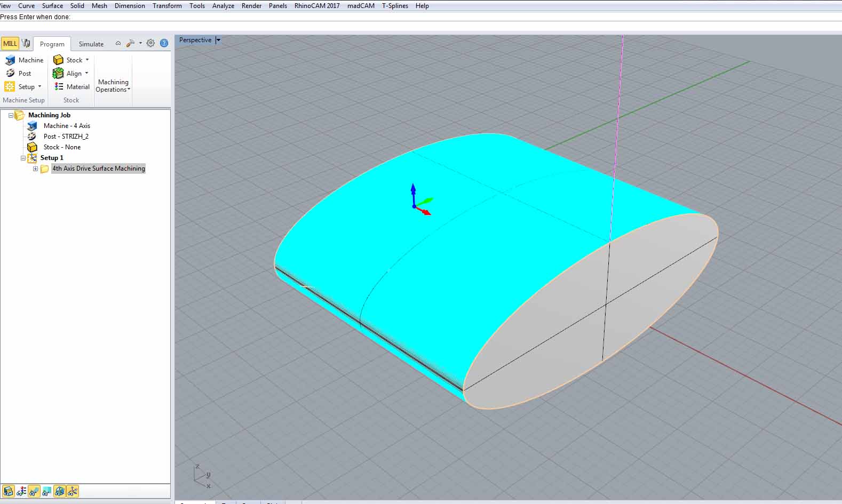
Task: Switch to the Simulate tab
Action: point(91,44)
